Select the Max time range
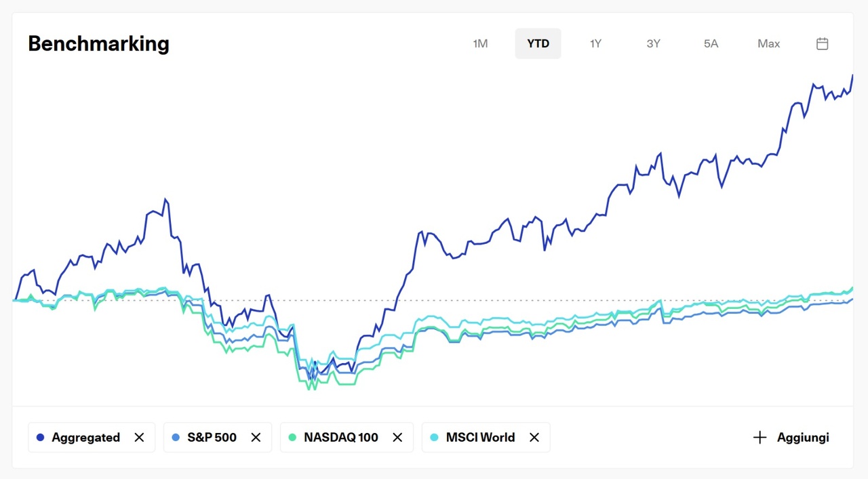 click(x=768, y=43)
